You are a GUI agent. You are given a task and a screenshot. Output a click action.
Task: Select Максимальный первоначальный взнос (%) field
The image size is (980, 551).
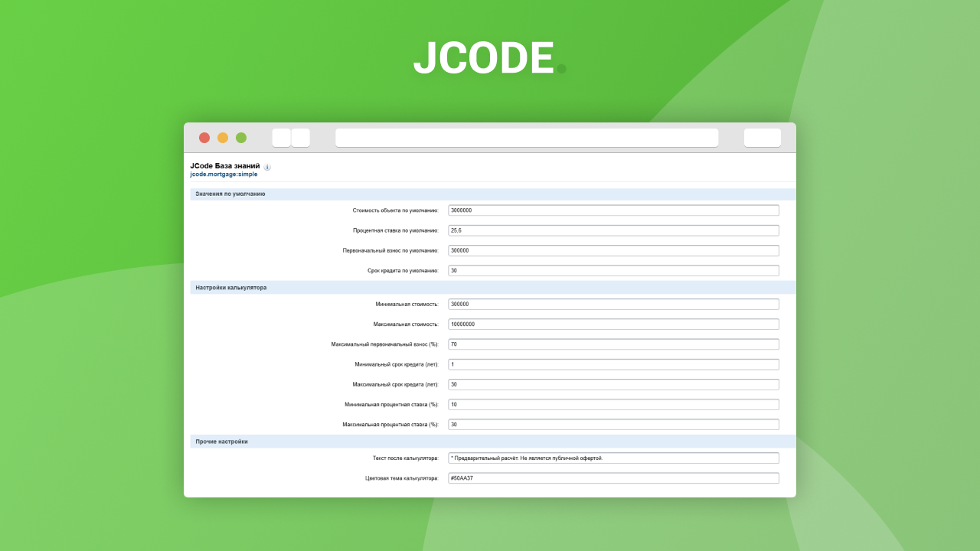(x=613, y=344)
